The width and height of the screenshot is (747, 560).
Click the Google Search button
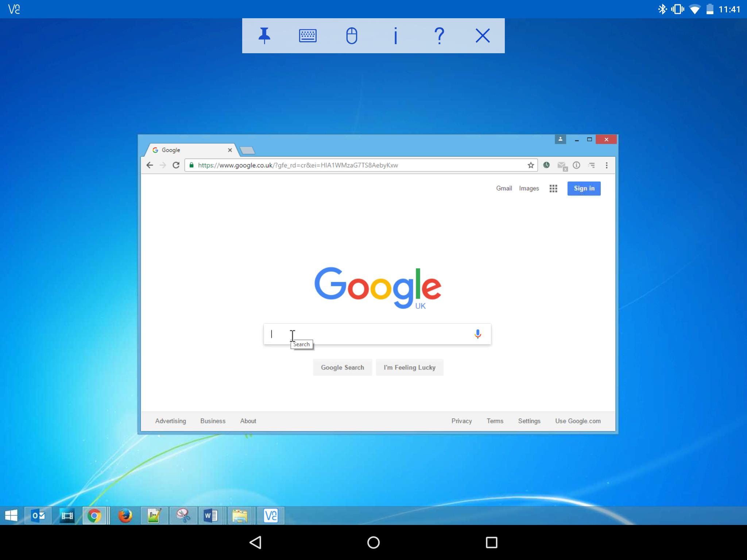pyautogui.click(x=342, y=367)
